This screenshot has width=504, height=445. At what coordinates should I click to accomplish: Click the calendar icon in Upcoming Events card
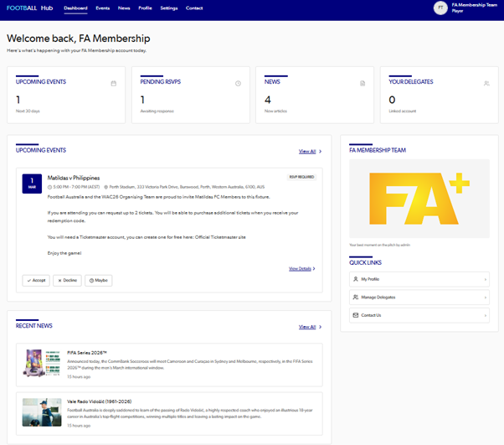pyautogui.click(x=114, y=83)
